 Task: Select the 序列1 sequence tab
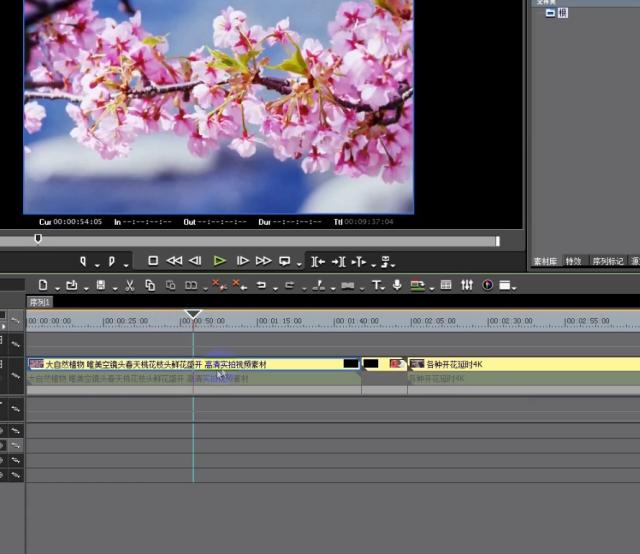(x=40, y=302)
